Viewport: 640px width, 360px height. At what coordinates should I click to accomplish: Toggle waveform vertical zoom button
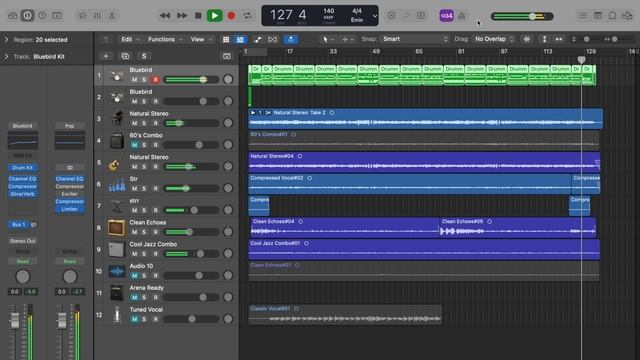(x=527, y=39)
